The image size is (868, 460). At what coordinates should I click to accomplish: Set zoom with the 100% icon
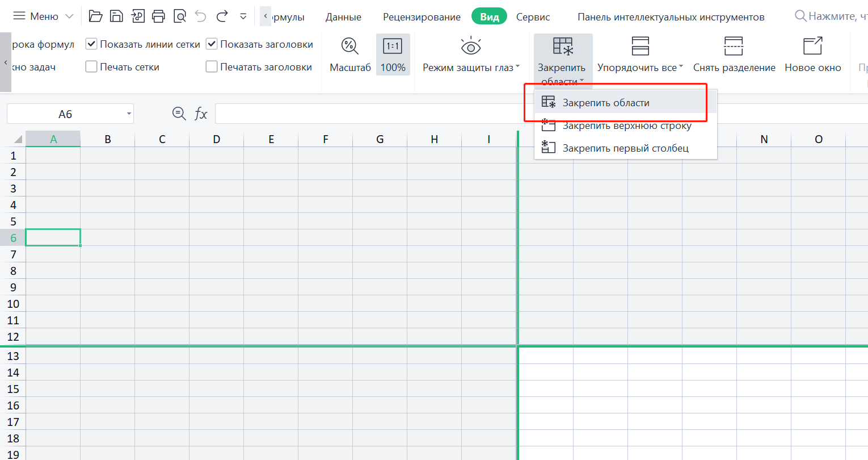(393, 47)
